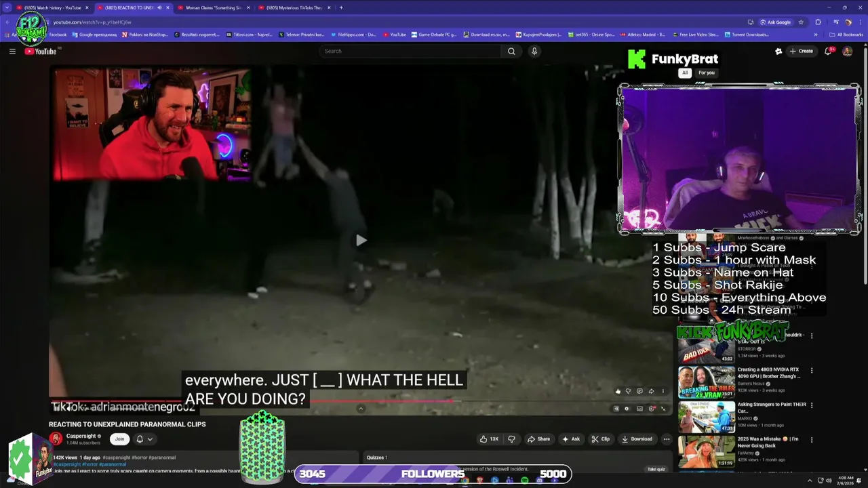The width and height of the screenshot is (868, 488).
Task: Open the tab search dropdown arrow
Action: (6, 7)
